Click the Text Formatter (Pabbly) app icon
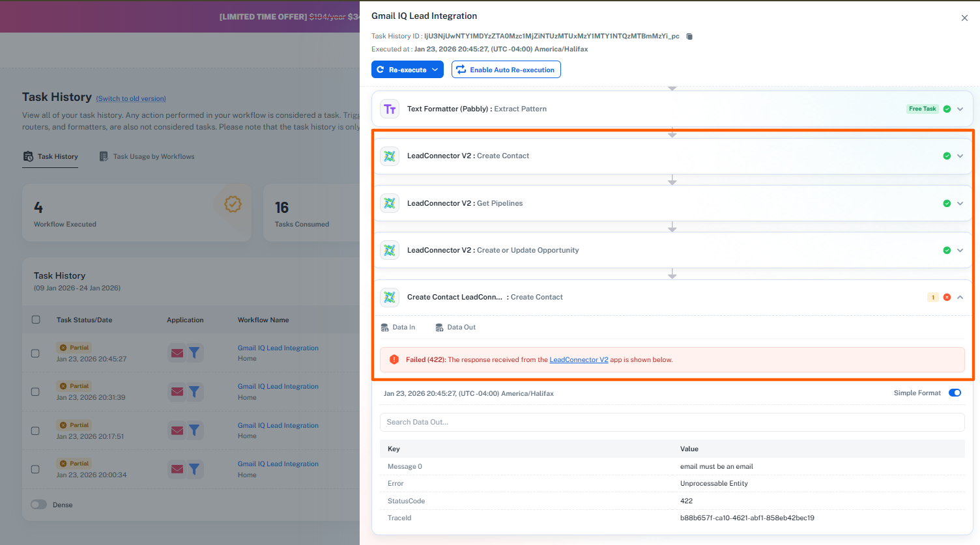980x545 pixels. point(390,109)
